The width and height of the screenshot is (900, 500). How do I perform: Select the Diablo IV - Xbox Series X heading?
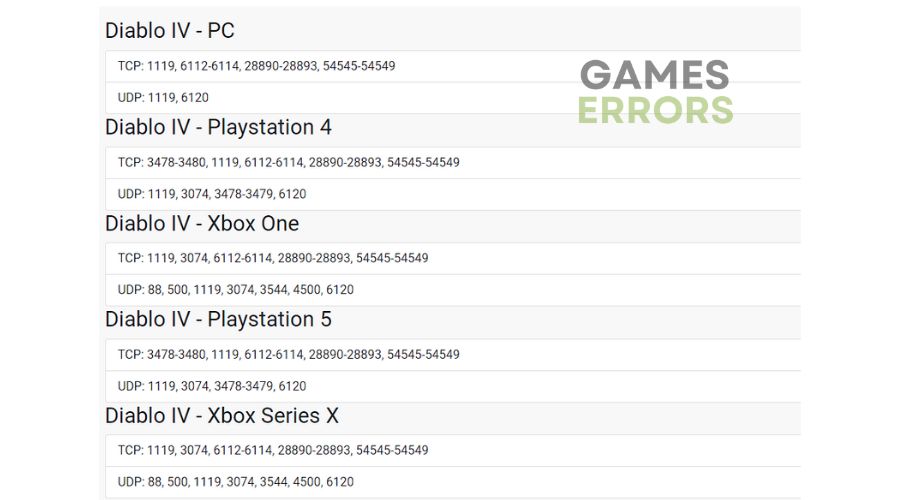click(222, 416)
